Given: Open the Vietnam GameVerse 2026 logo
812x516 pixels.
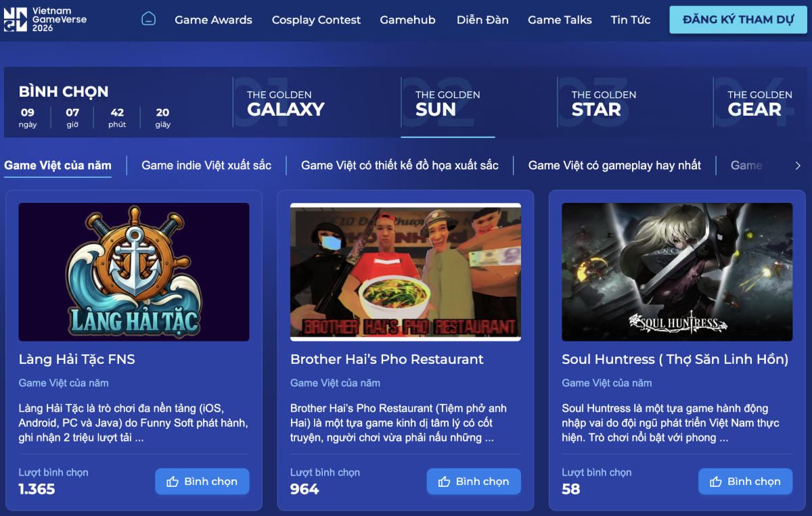Looking at the screenshot, I should pos(45,20).
